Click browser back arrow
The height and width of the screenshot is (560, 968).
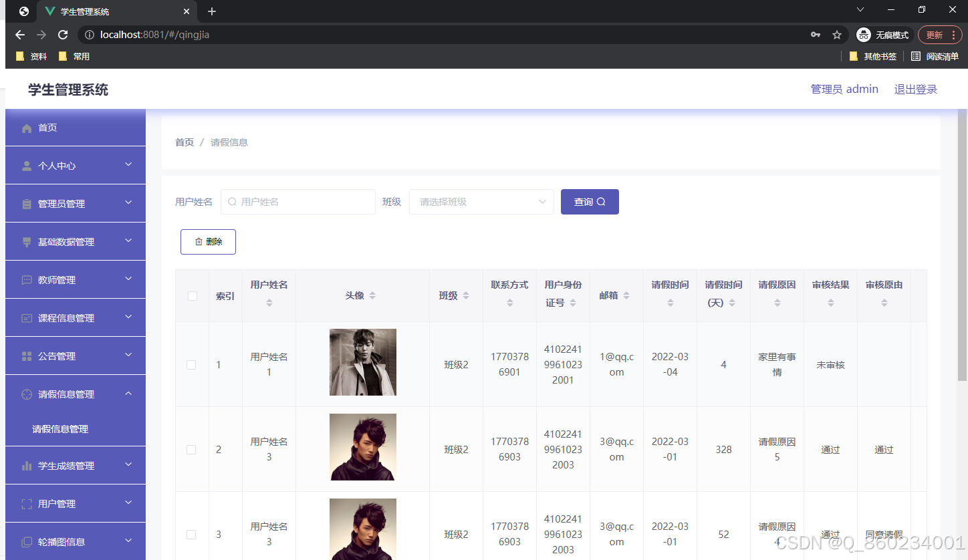20,35
